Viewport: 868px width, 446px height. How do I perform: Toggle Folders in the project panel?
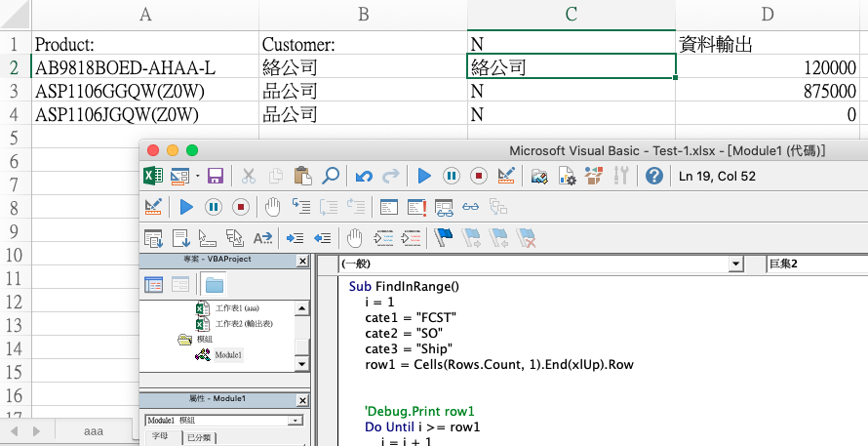point(215,285)
